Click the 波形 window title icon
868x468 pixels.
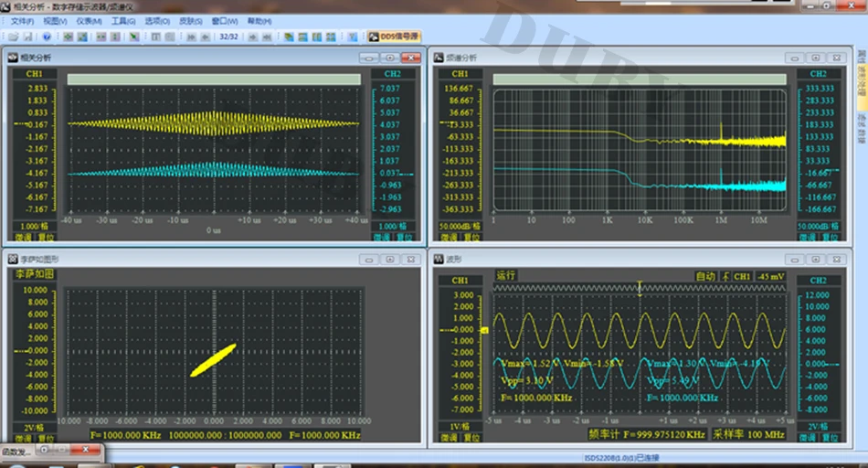tap(439, 259)
